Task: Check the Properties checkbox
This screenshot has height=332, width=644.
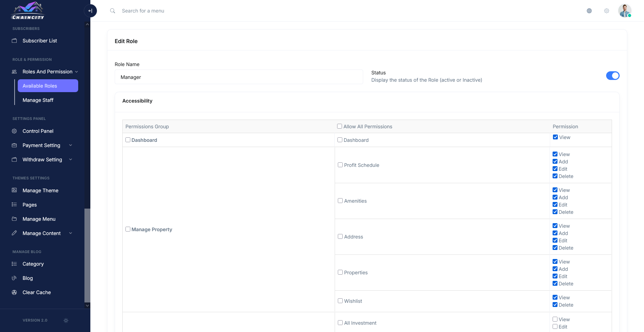Action: [x=340, y=272]
